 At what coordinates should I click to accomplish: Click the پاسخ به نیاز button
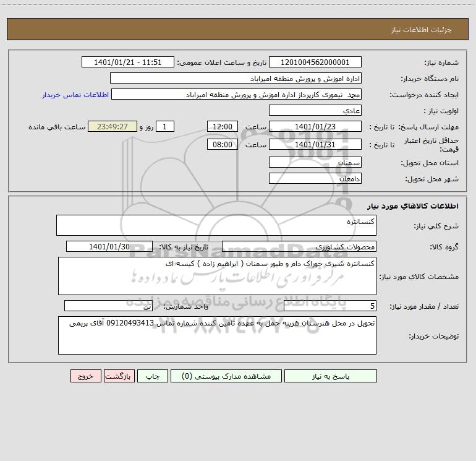(x=330, y=376)
